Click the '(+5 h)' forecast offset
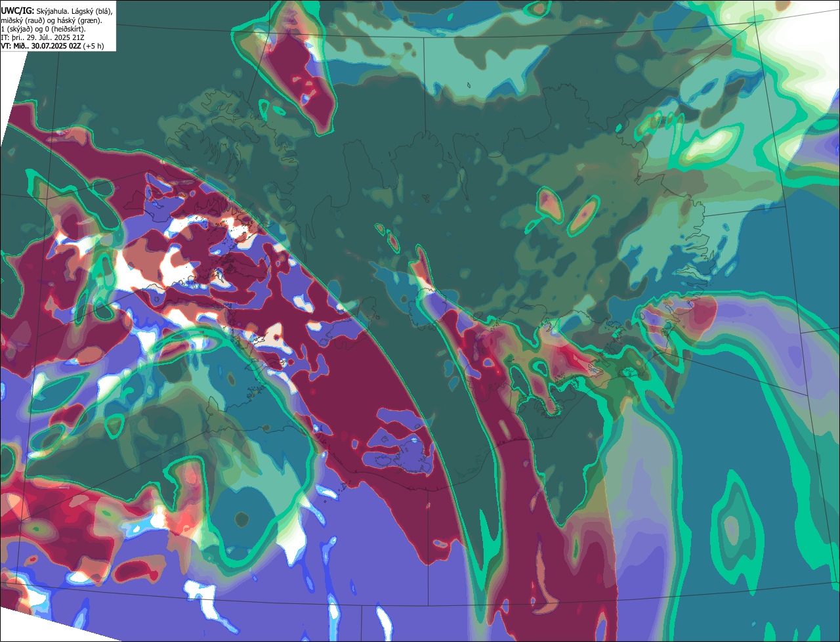The width and height of the screenshot is (840, 642). coord(93,46)
